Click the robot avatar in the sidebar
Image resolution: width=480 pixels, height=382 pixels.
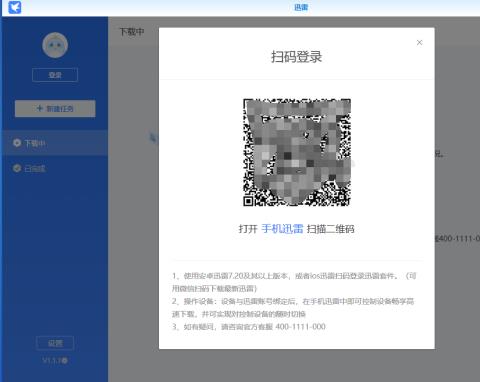(x=55, y=45)
